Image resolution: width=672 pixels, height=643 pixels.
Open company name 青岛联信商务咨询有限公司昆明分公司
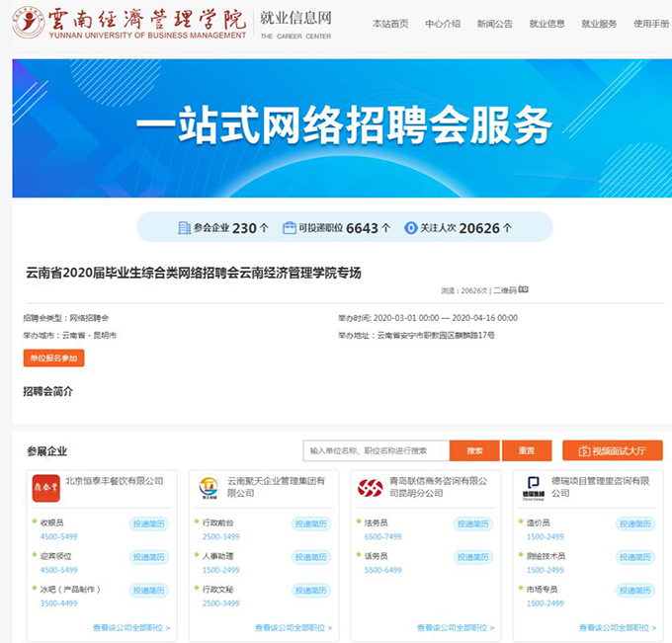438,487
